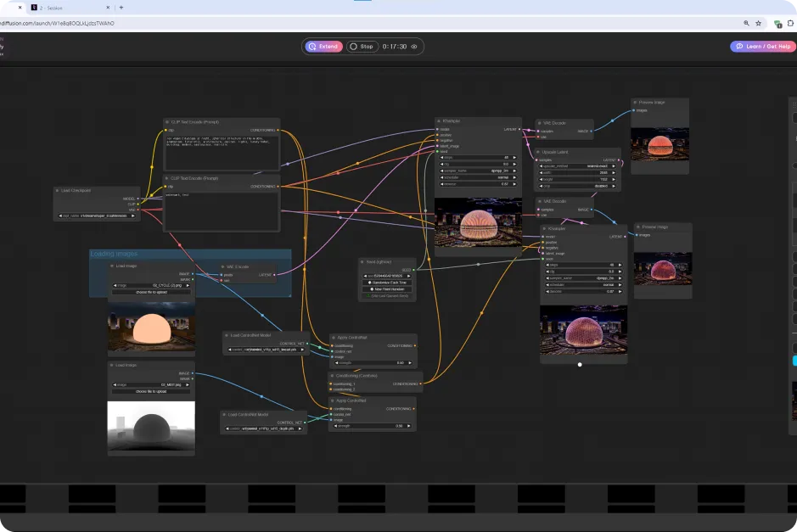Image resolution: width=797 pixels, height=532 pixels.
Task: Click the URL in the address bar
Action: [x=57, y=23]
